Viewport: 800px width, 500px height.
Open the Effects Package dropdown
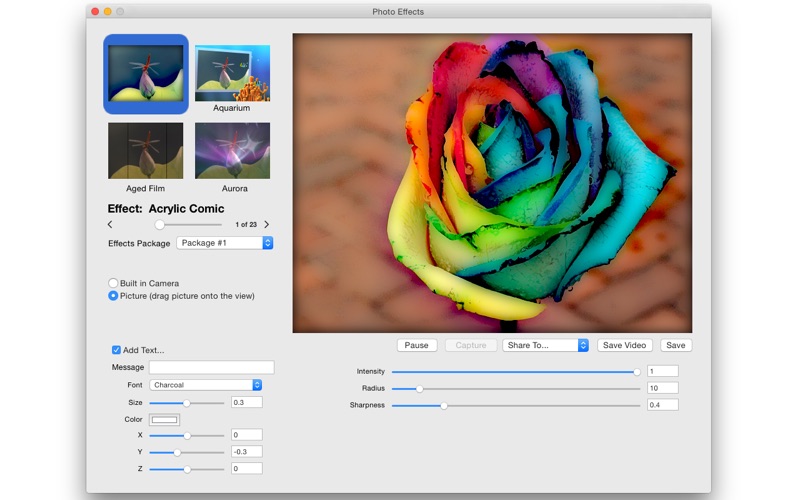[x=224, y=243]
